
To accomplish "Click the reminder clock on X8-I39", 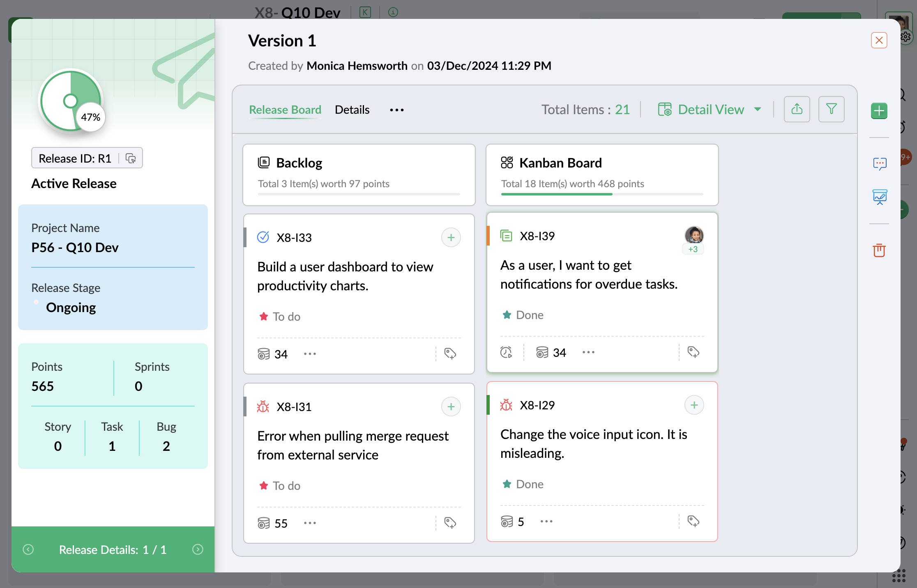I will click(506, 352).
